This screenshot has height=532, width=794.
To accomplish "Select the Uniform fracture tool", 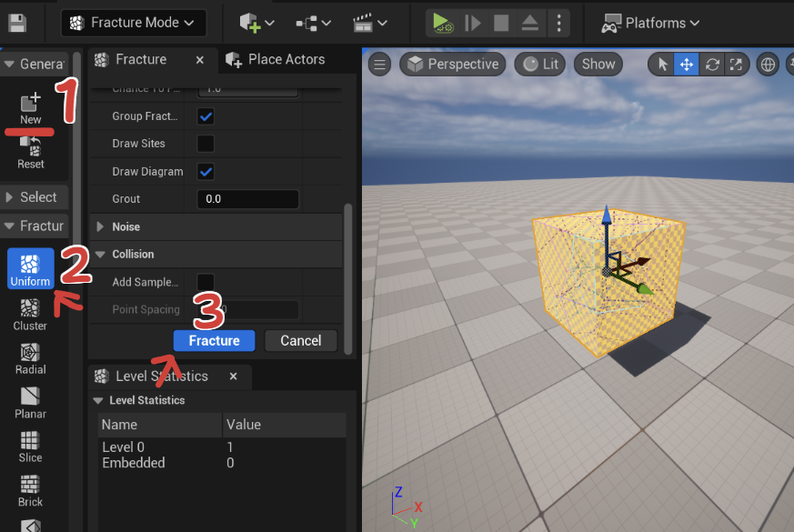I will tap(30, 268).
